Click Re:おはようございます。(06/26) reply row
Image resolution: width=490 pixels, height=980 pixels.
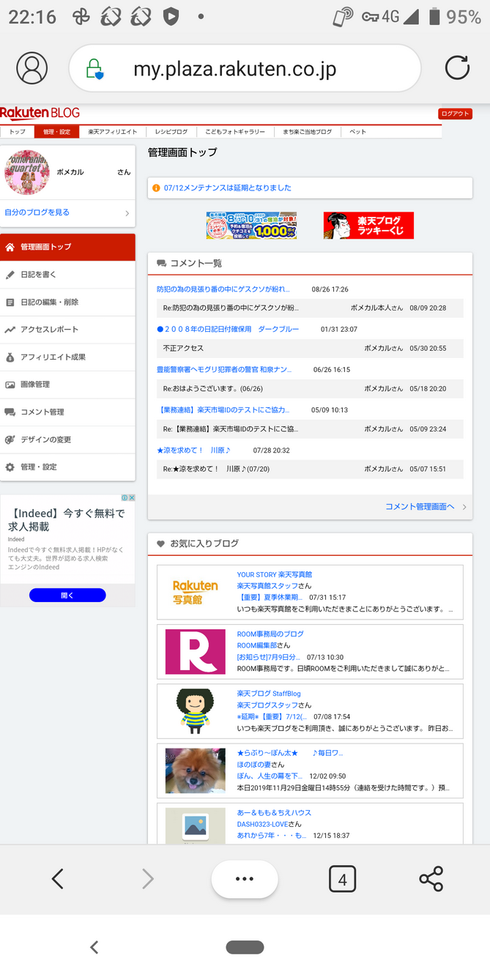click(310, 389)
